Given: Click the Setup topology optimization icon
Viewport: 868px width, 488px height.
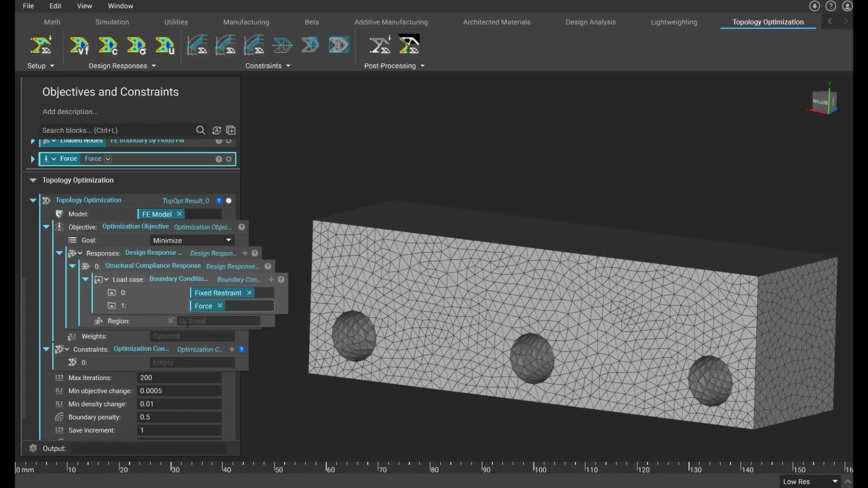Looking at the screenshot, I should click(41, 45).
